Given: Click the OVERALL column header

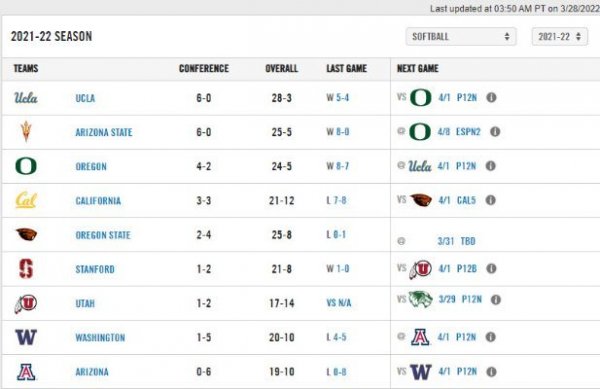Looking at the screenshot, I should (x=282, y=68).
